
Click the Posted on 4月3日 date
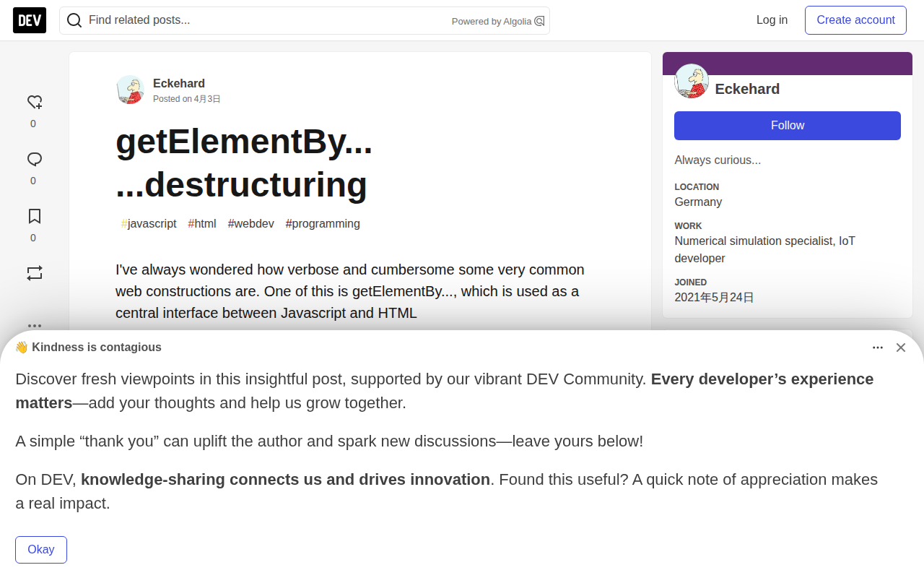(x=187, y=99)
